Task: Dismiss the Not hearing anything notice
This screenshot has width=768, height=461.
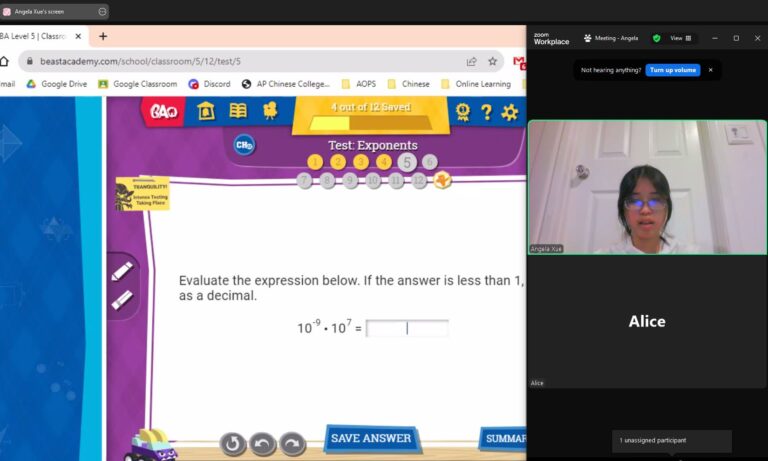Action: (711, 70)
